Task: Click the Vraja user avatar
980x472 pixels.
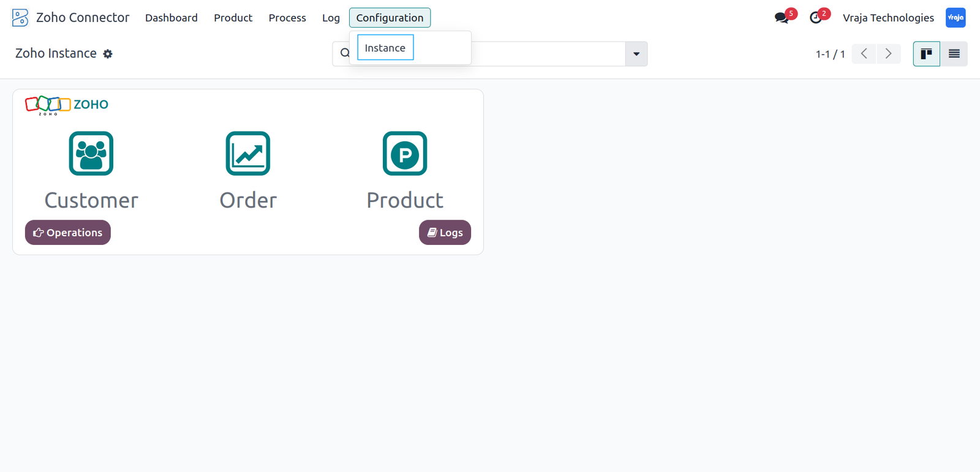Action: [956, 18]
